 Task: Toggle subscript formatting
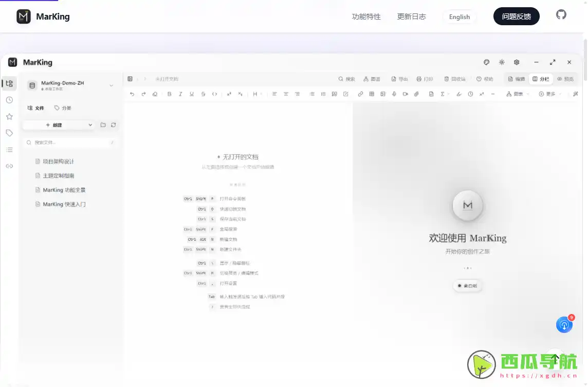coord(241,94)
